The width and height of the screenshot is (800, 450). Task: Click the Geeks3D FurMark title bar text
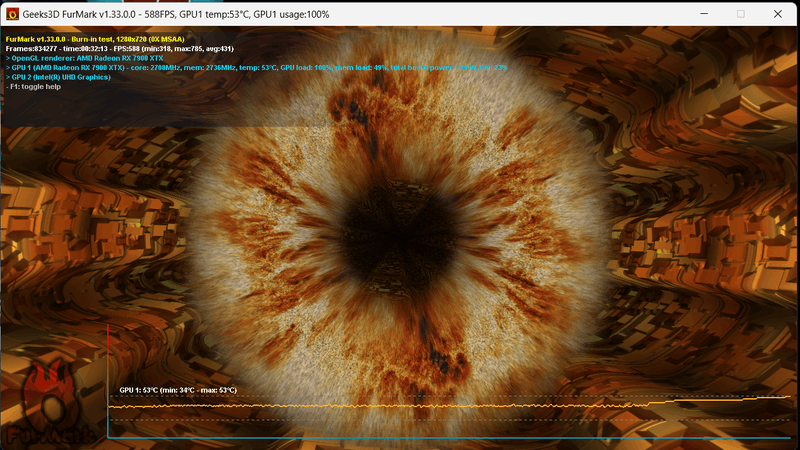pyautogui.click(x=176, y=14)
